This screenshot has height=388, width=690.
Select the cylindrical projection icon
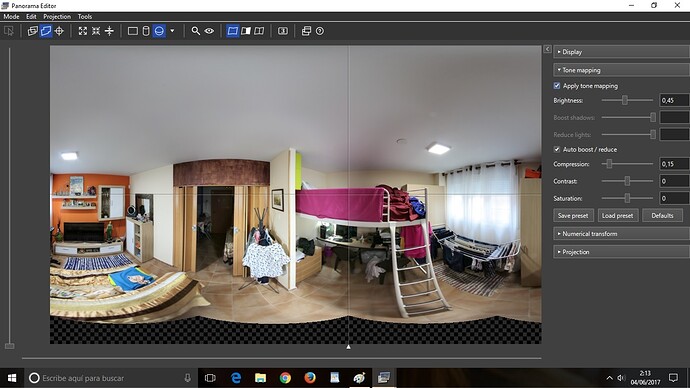click(146, 31)
